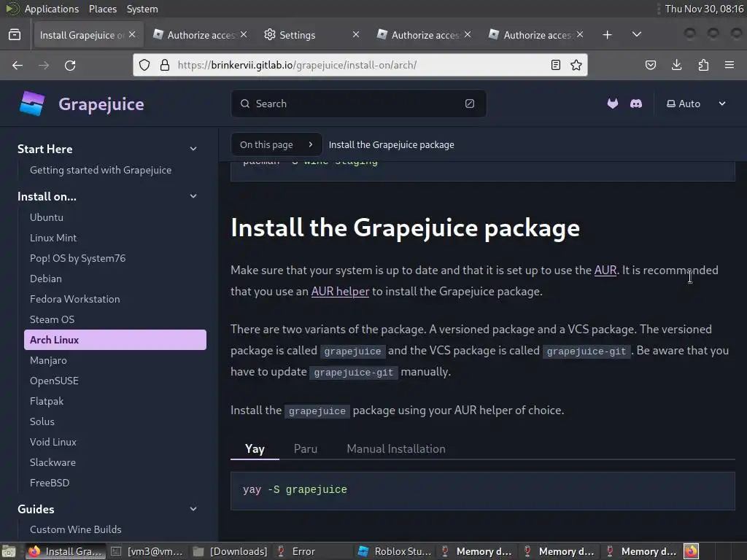Screen dimensions: 747x560
Task: Open the Steam OS install page
Action: coord(52,319)
